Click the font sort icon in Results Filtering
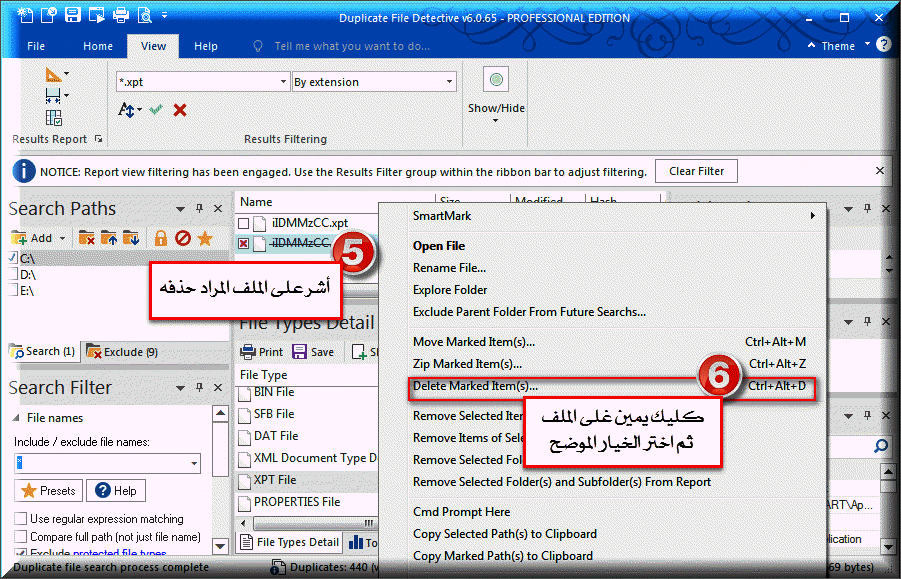Screen dimensions: 901x579 click(126, 109)
